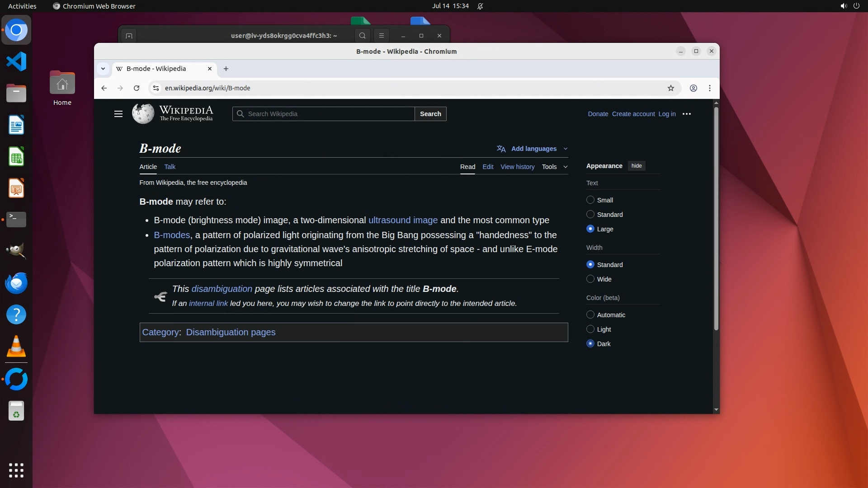Open the tab search chevron dropdown
Screen dimensions: 868x488
103,69
